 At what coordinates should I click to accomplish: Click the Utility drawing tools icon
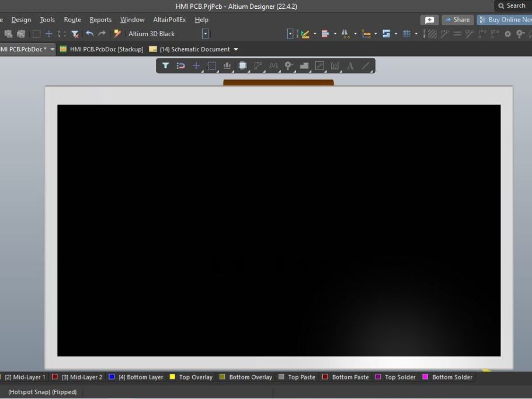pyautogui.click(x=305, y=33)
